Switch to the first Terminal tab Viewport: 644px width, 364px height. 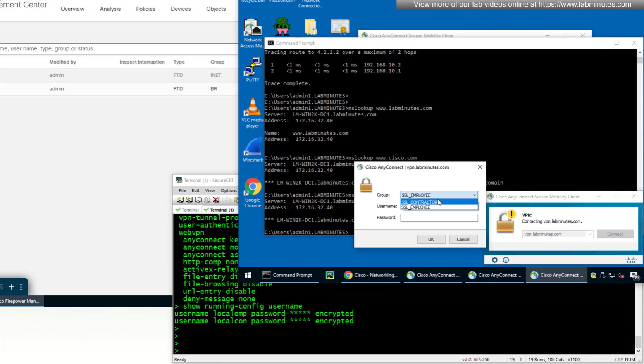tap(187, 210)
